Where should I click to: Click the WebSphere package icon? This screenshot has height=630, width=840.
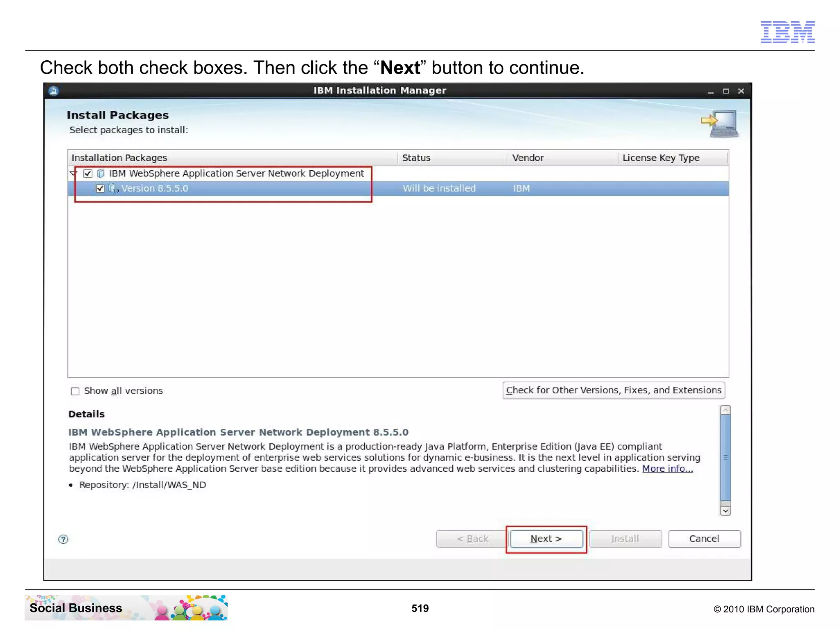point(100,173)
